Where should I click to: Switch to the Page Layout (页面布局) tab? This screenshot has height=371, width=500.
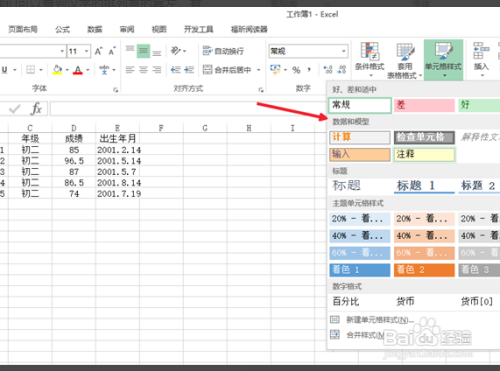[x=23, y=29]
